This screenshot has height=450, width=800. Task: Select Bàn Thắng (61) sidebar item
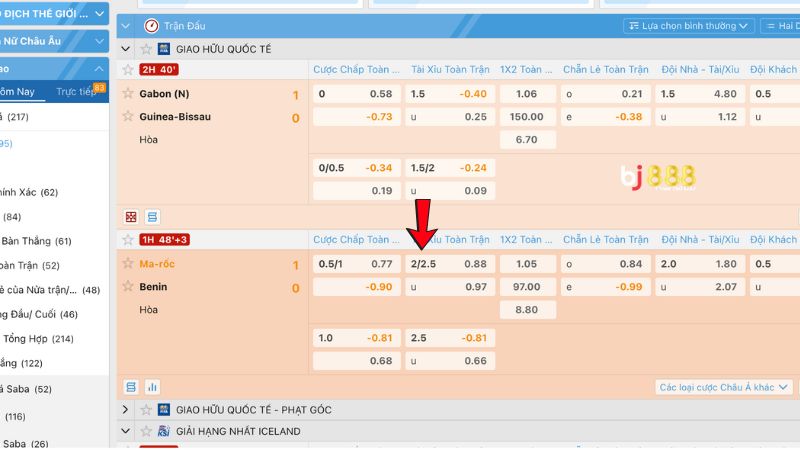pos(36,241)
